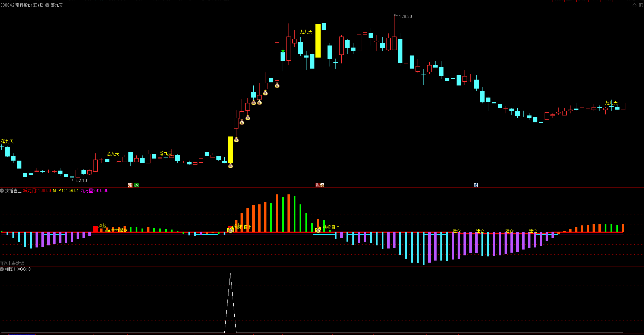Image resolution: width=644 pixels, height=335 pixels.
Task: Click the white XGG spike peak
Action: (230, 274)
